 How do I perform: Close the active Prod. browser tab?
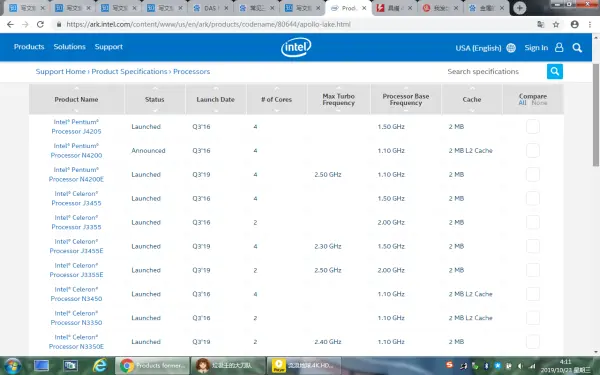pos(364,8)
